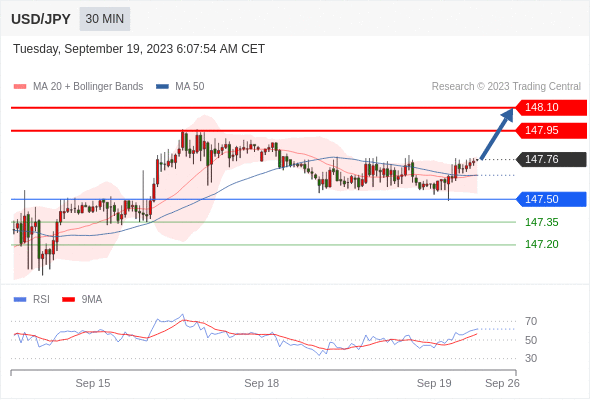This screenshot has height=400, width=590.
Task: Click the 'MA 20 + Bollinger Bands' legend label
Action: point(88,87)
